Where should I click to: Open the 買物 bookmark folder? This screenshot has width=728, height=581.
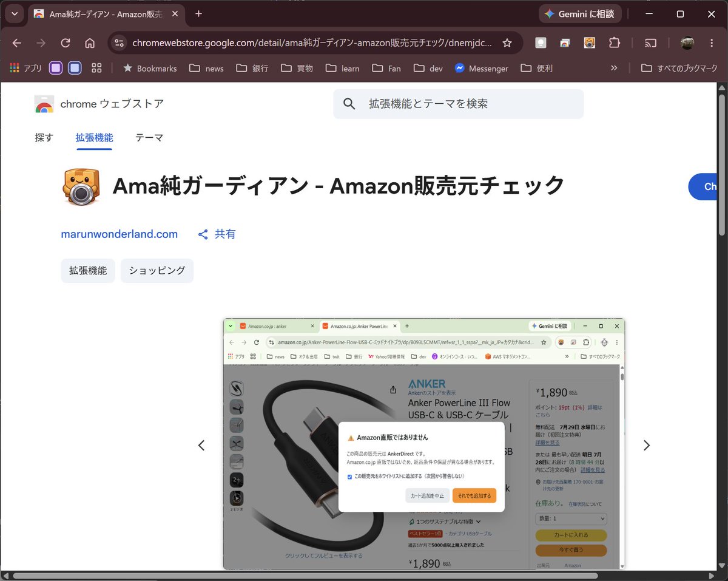[297, 68]
